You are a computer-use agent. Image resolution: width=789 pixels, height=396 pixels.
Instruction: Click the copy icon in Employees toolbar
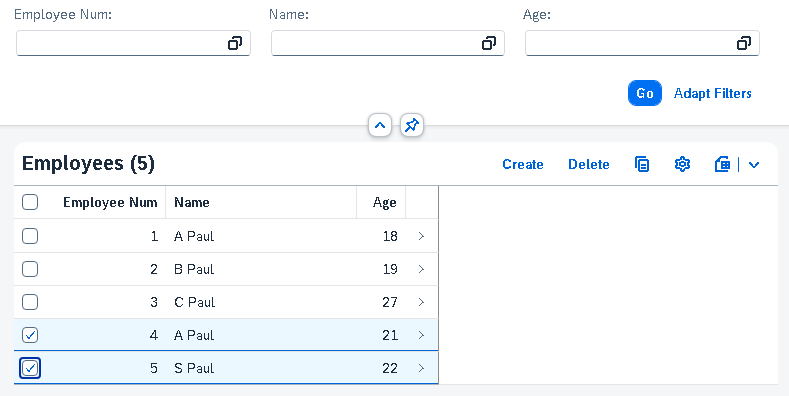[x=642, y=164]
